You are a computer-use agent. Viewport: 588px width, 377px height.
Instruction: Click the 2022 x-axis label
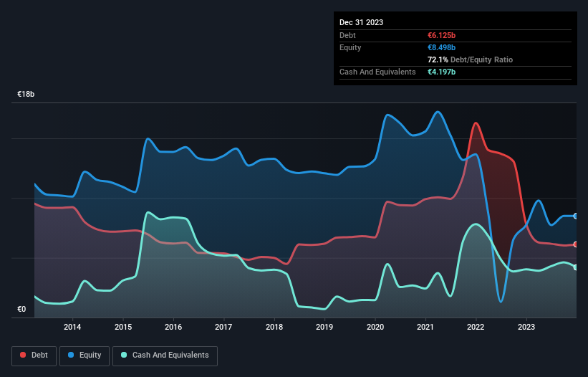[x=476, y=327]
